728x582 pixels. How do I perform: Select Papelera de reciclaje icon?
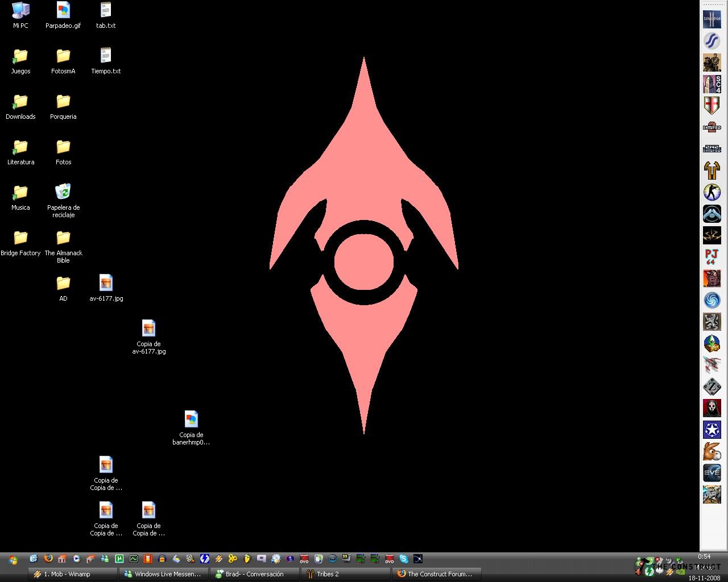(63, 200)
